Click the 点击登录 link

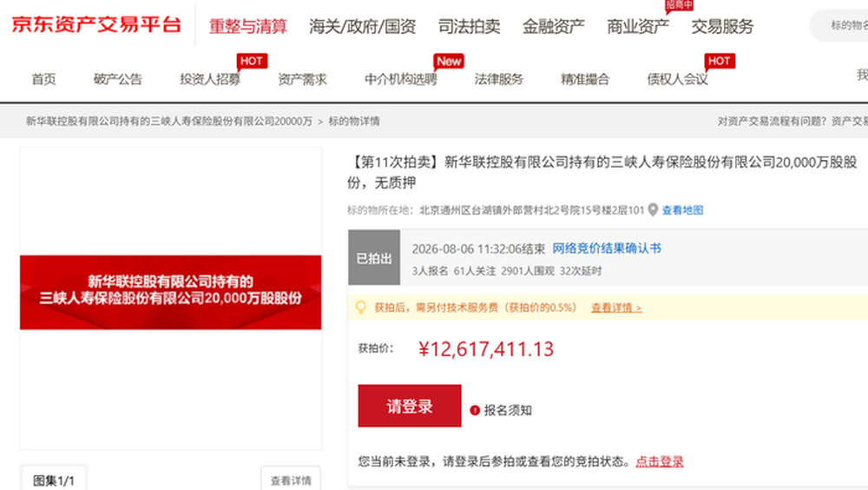pyautogui.click(x=660, y=461)
